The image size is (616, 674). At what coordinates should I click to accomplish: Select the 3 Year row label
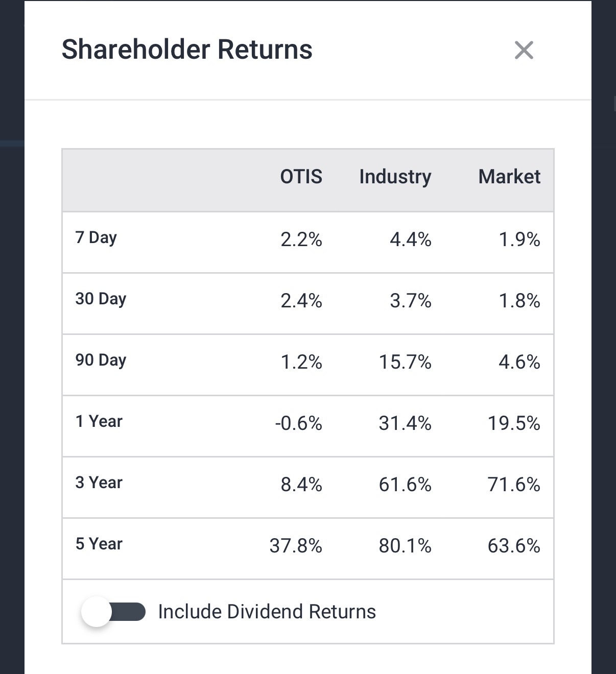99,483
